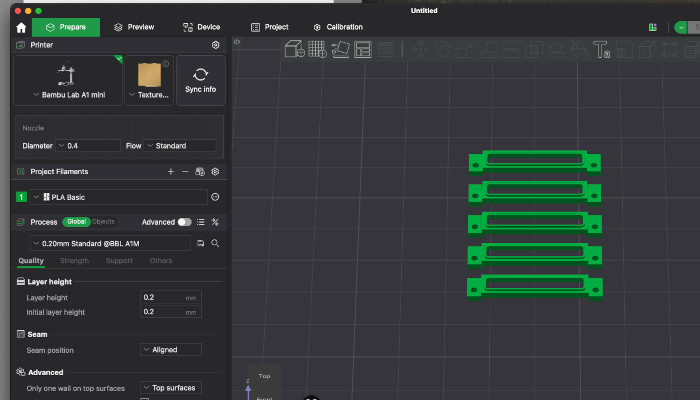Open the Bambu Lab A1 mini printer dropdown

click(x=68, y=80)
